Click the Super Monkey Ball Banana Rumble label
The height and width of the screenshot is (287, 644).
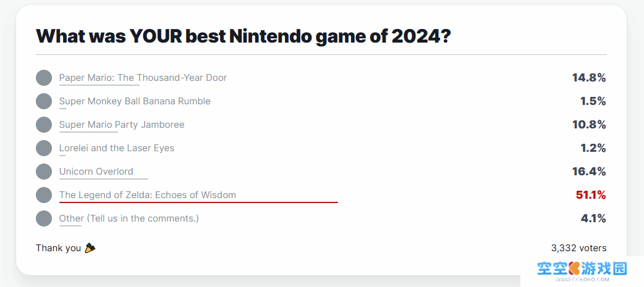point(135,101)
